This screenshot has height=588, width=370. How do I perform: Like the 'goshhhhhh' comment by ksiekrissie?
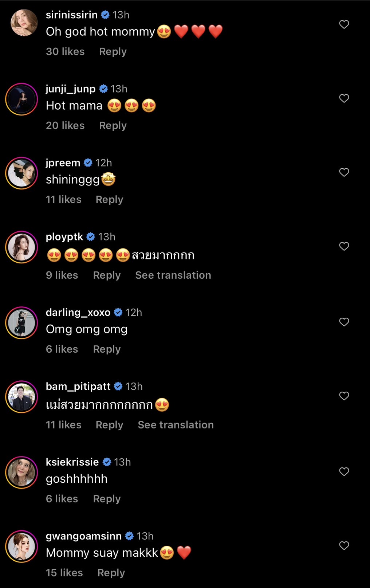coord(344,472)
